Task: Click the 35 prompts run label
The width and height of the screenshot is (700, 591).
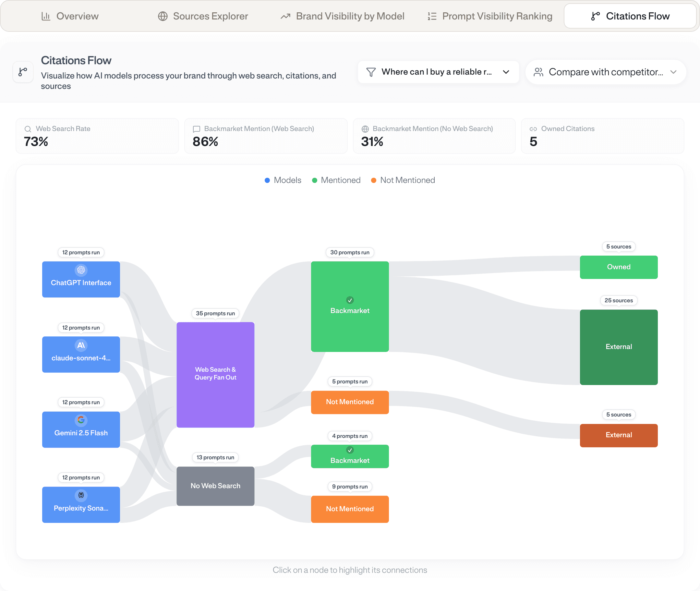Action: point(215,314)
